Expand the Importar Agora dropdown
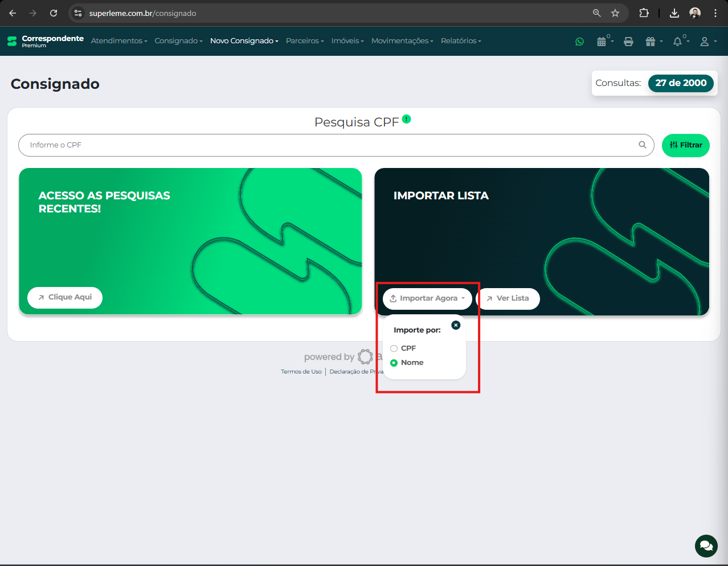This screenshot has height=566, width=728. click(x=427, y=298)
